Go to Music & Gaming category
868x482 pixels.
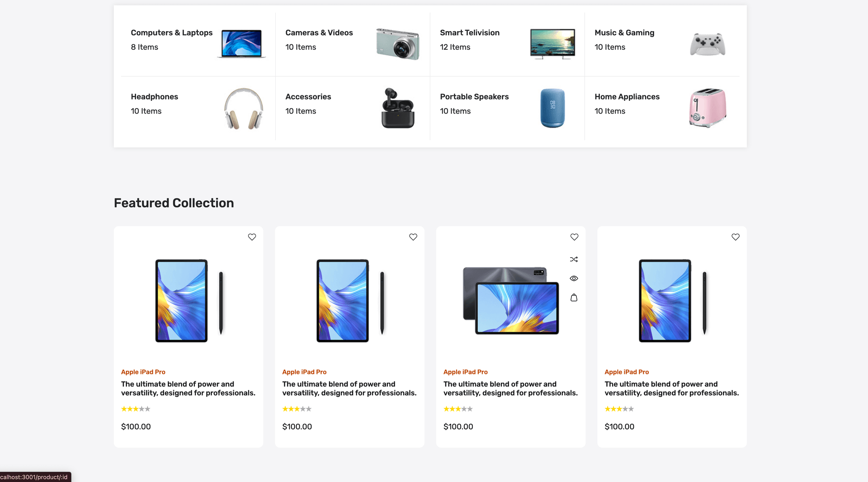(624, 33)
